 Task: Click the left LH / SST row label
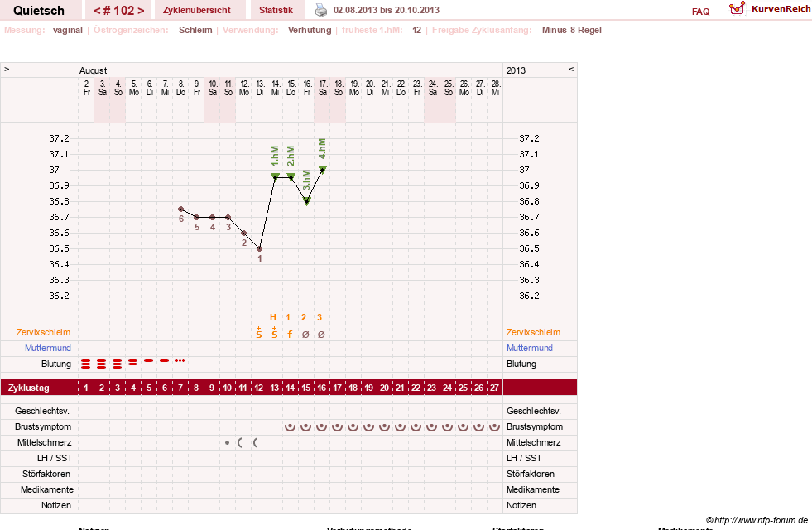tap(55, 459)
